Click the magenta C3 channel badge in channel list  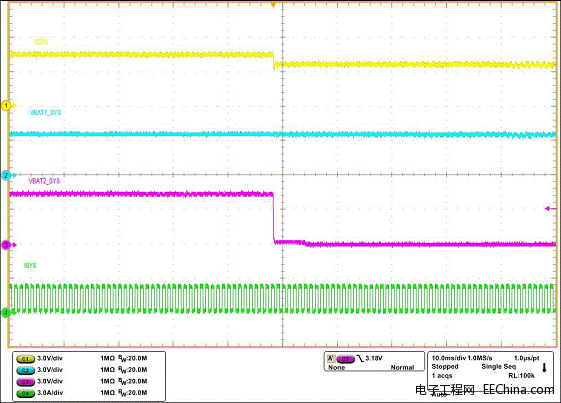(25, 382)
